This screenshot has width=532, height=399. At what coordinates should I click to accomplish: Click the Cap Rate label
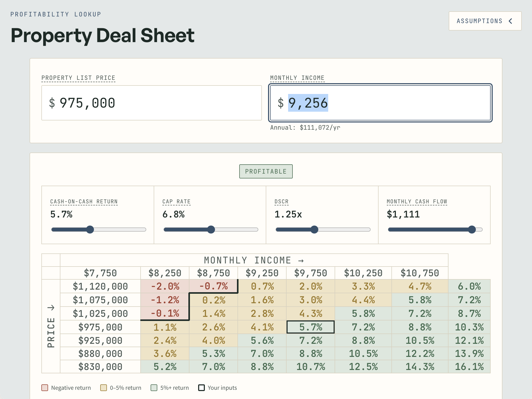(x=176, y=202)
